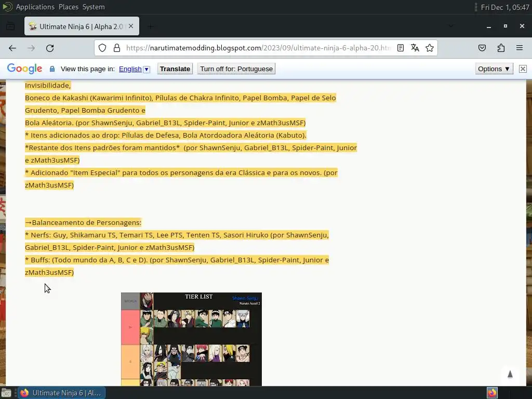This screenshot has height=399, width=532.
Task: Click the URL address field
Action: click(258, 48)
